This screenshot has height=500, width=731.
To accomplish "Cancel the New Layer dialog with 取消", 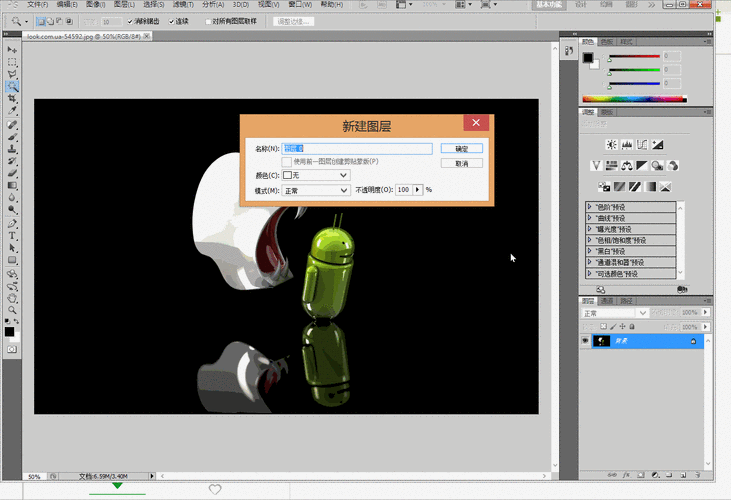I will 462,164.
